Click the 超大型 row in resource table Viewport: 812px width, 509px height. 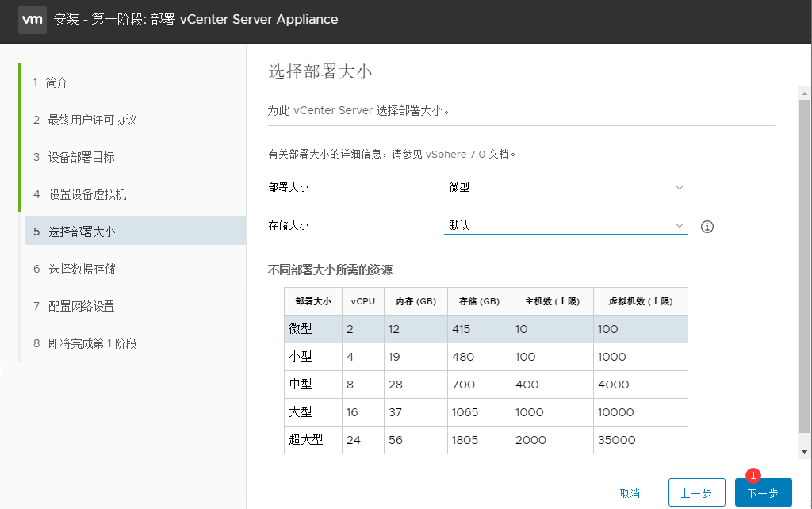(485, 440)
